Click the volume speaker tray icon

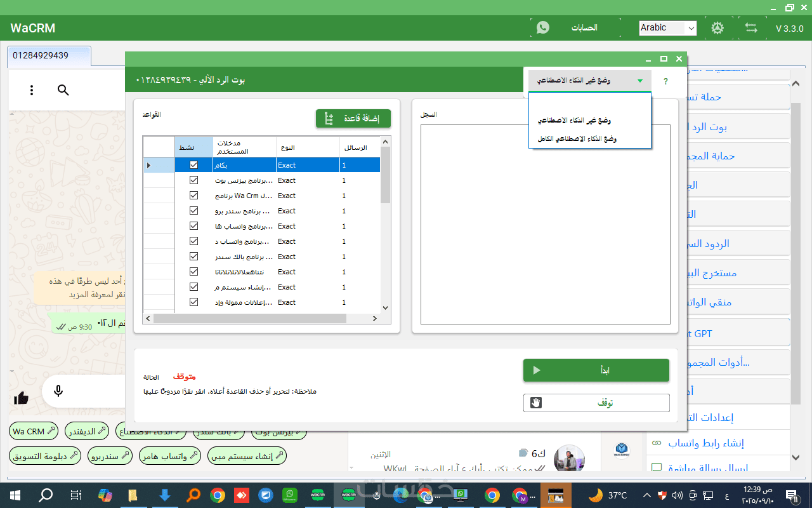[x=677, y=495]
